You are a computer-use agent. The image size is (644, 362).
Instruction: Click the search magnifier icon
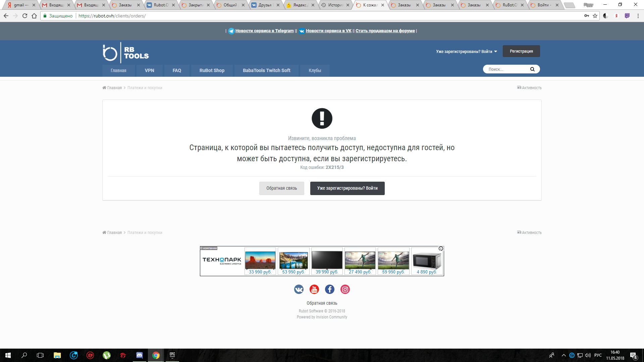click(532, 69)
